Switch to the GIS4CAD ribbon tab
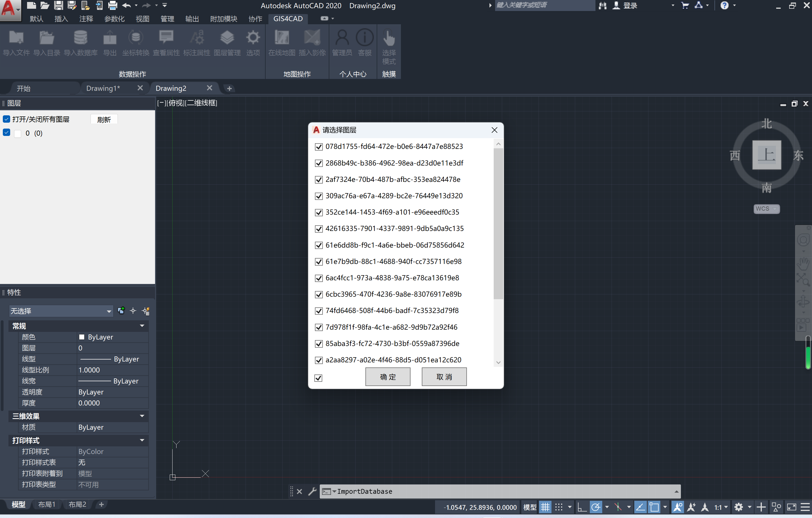 coord(288,19)
